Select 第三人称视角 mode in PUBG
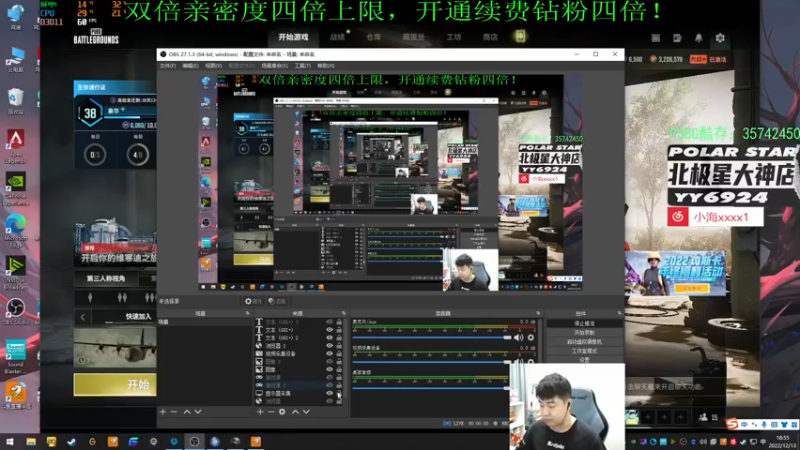The image size is (800, 450). click(x=106, y=279)
